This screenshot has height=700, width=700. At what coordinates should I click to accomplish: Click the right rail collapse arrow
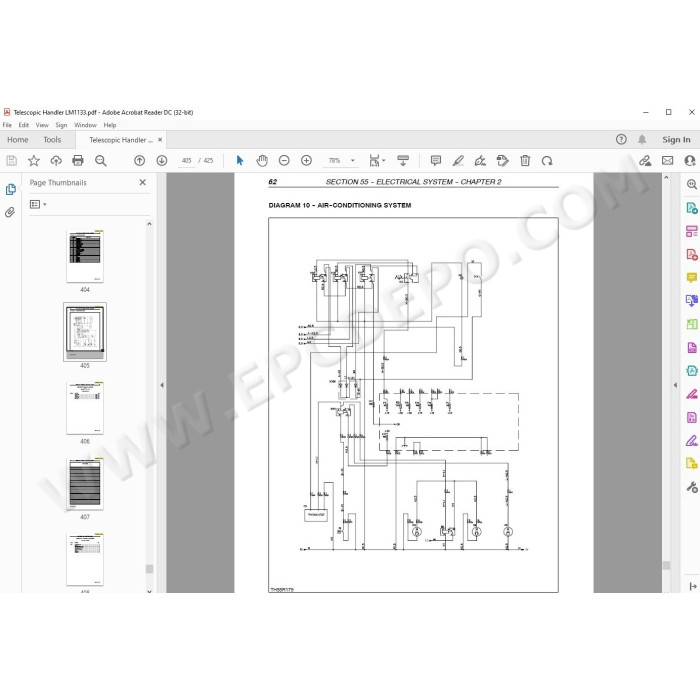coord(692,586)
